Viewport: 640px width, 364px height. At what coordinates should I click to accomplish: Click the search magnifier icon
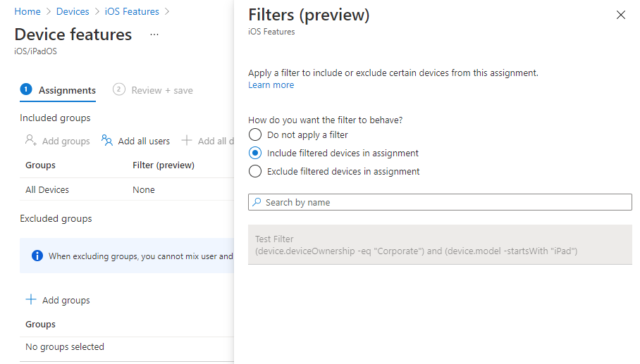[257, 202]
